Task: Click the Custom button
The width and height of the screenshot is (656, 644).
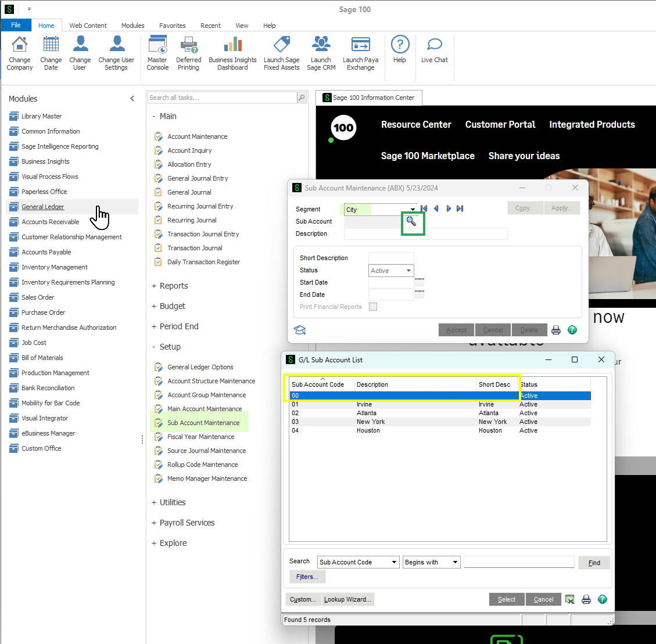Action: (x=303, y=599)
